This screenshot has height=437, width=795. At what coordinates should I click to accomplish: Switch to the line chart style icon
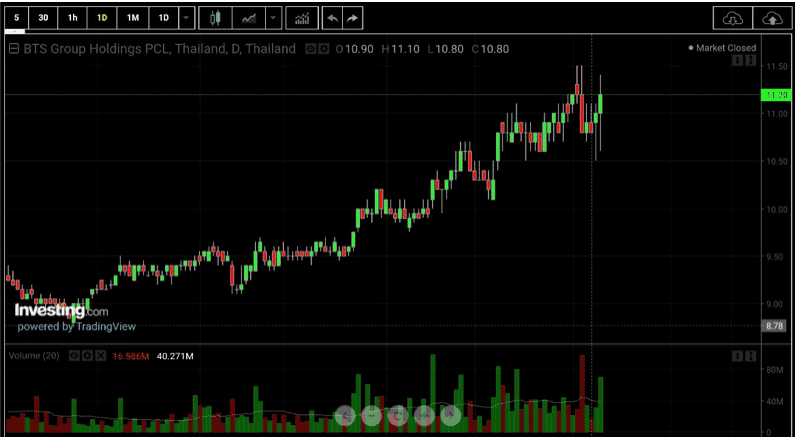249,18
